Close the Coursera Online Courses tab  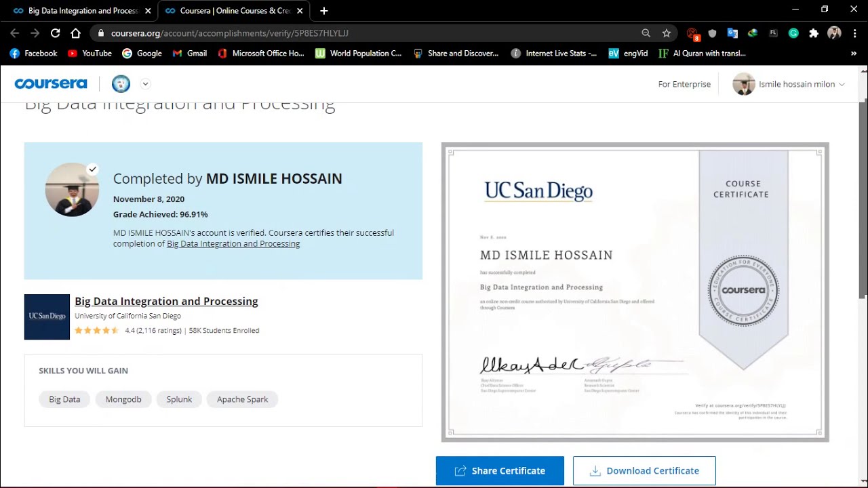tap(300, 11)
